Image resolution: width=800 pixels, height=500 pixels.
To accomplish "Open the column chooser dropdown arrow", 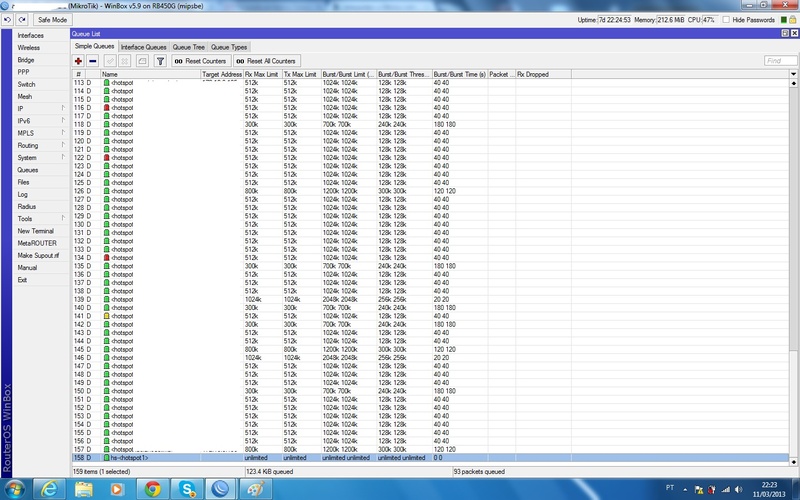I will pyautogui.click(x=793, y=74).
